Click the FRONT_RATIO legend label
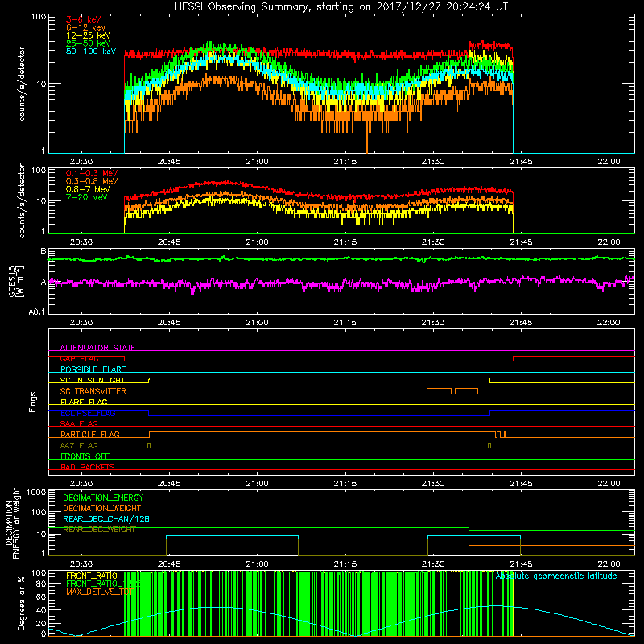Screen dimensions: 644x644 [x=92, y=576]
